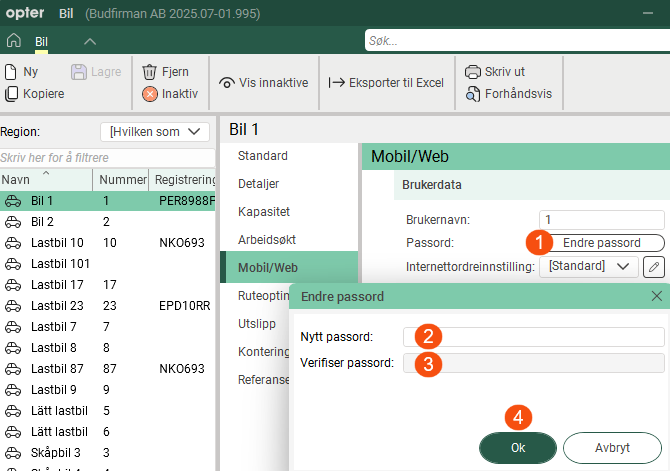The height and width of the screenshot is (471, 670).
Task: Click the Fjern trash can icon
Action: [x=150, y=72]
